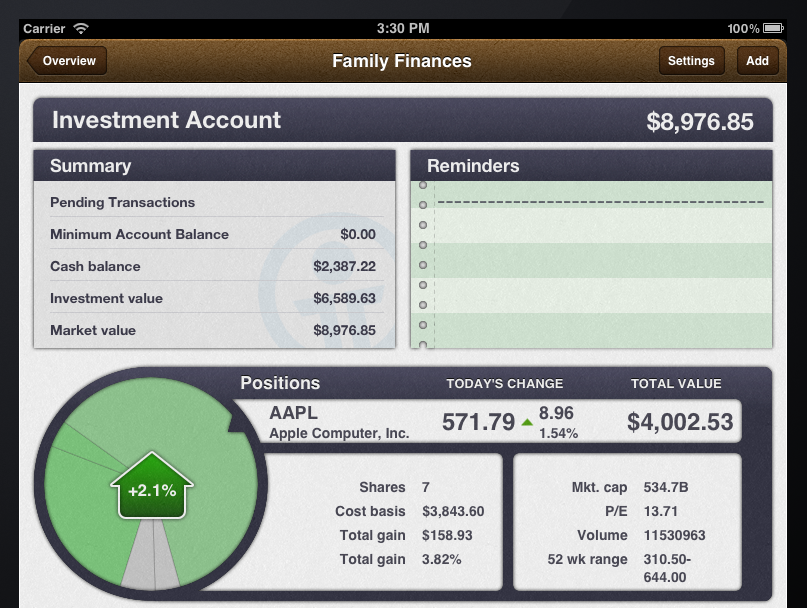Tap the Wi-Fi status icon
The image size is (807, 608).
pos(81,28)
